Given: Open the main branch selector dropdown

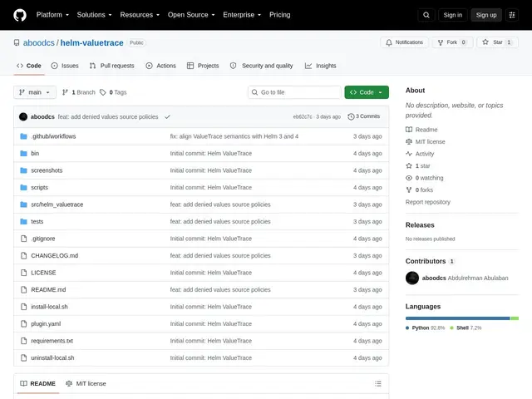Looking at the screenshot, I should pos(35,92).
